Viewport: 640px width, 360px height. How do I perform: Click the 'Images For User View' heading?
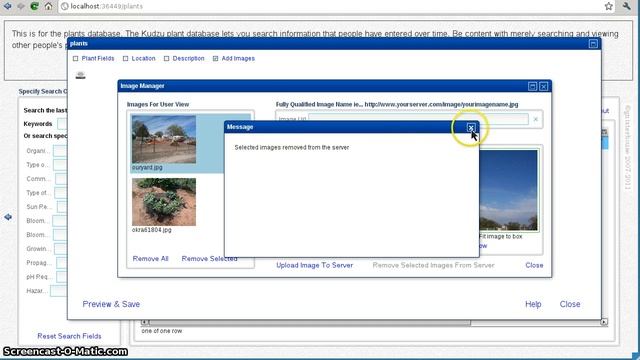pyautogui.click(x=158, y=104)
